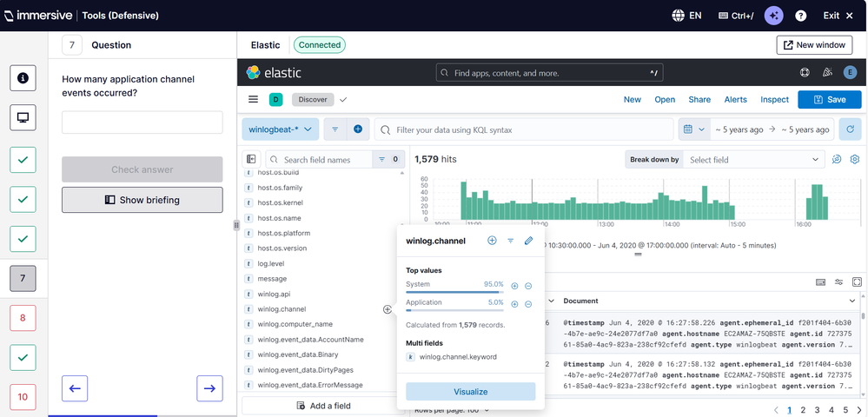Filter out Application value minus icon
Viewport: 868px width, 417px height.
(528, 304)
